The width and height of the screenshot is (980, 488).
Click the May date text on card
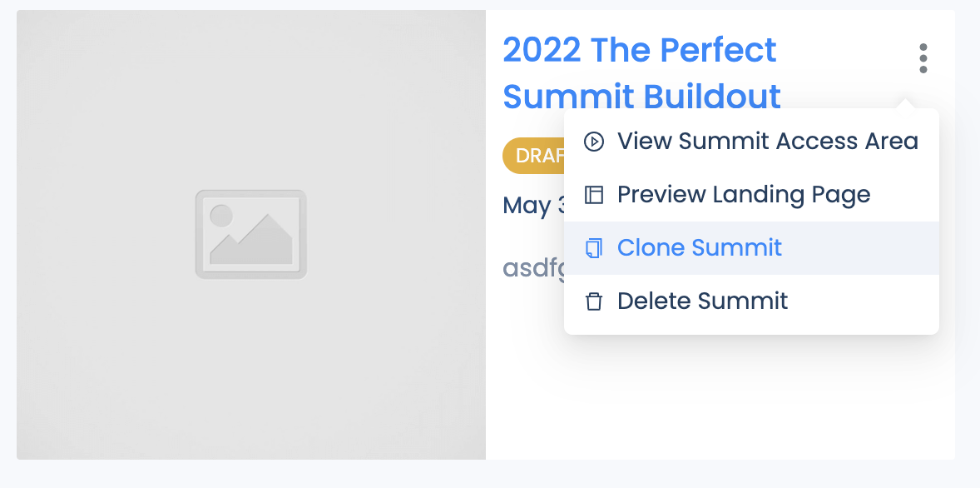point(534,206)
